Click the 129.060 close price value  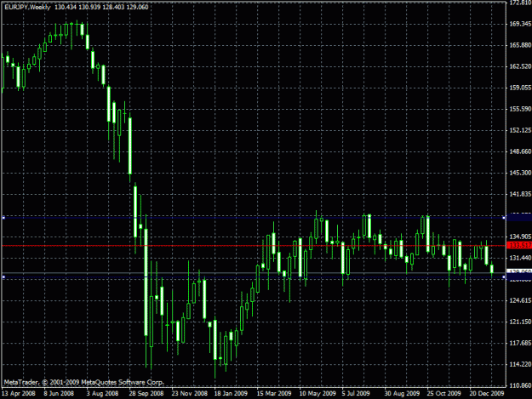pos(137,7)
